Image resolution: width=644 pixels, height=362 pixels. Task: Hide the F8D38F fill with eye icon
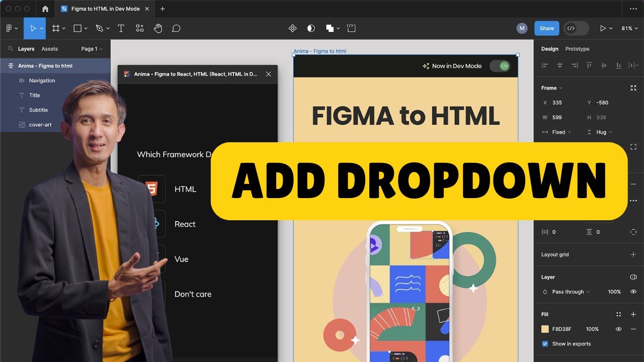point(619,329)
